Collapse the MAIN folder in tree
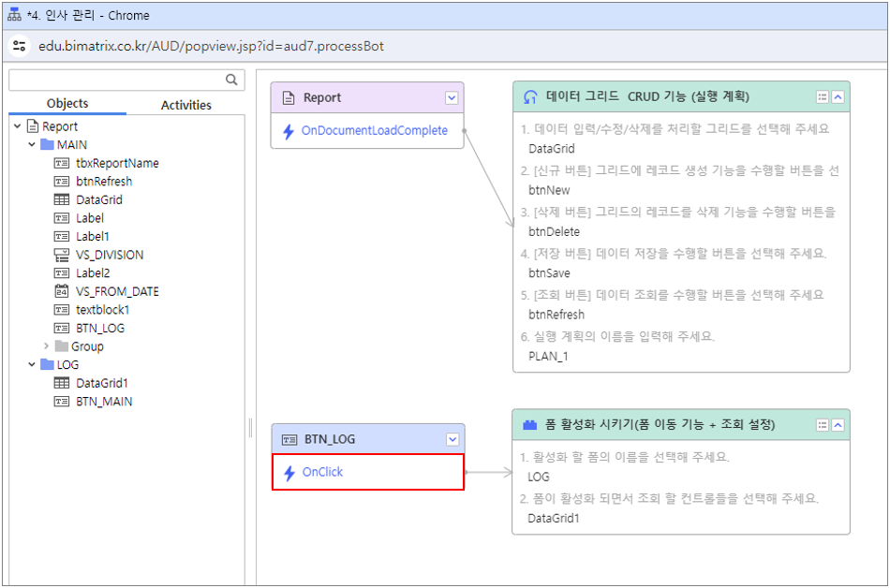Image resolution: width=890 pixels, height=588 pixels. [x=32, y=145]
